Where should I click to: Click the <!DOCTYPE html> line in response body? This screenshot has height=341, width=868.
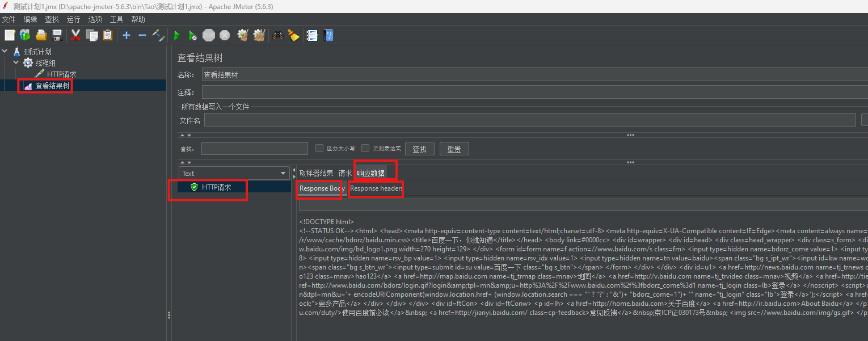(x=326, y=222)
